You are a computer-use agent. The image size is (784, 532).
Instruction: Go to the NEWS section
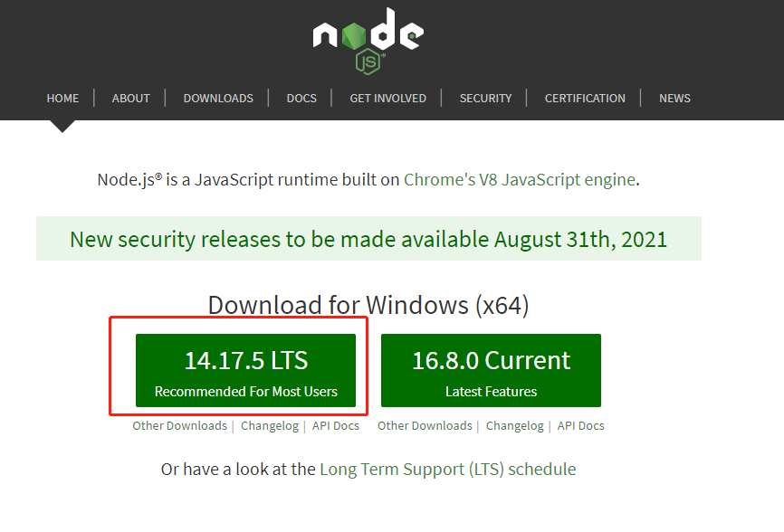coord(674,98)
